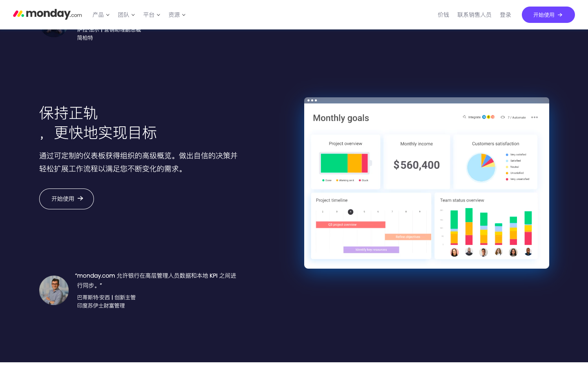Expand the 产品 dropdown menu
Screen dimensions: 588x368
coord(101,15)
